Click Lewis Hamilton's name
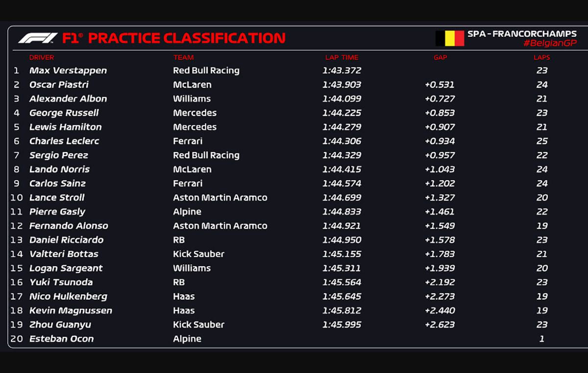The width and height of the screenshot is (588, 373). 65,127
